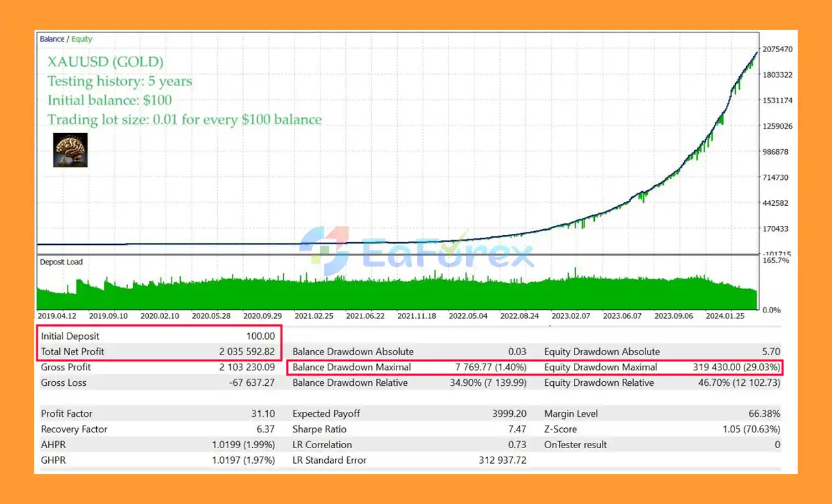Click the 2021.02.25 date on the timeline
This screenshot has height=504, width=832.
coord(314,316)
